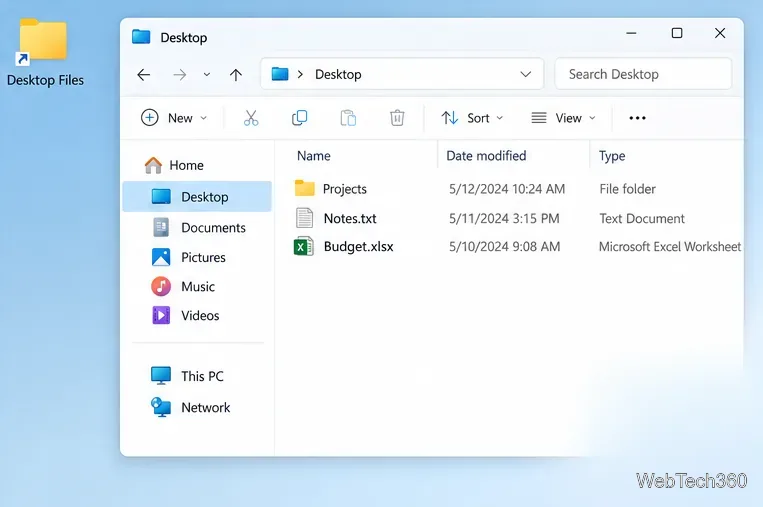The height and width of the screenshot is (507, 763).
Task: Go up one folder level
Action: (x=236, y=74)
